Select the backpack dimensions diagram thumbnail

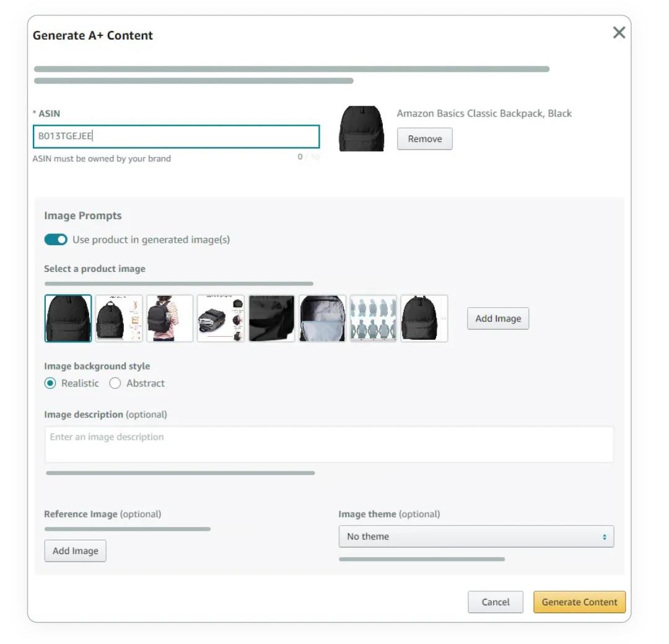click(119, 318)
